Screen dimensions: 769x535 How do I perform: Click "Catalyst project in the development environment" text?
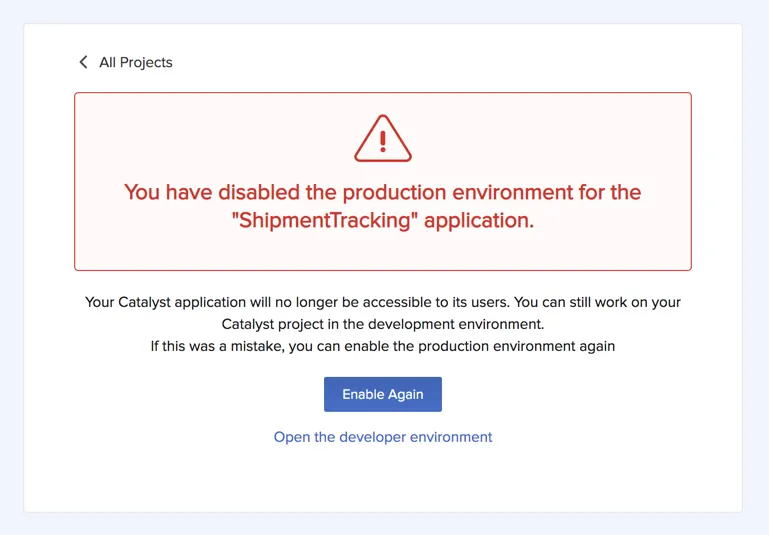(x=383, y=324)
